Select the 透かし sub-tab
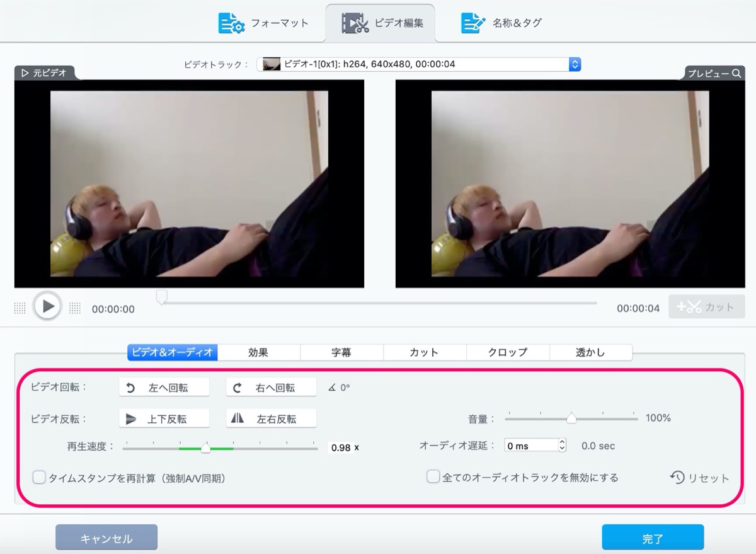Screen dimensions: 756x554 [x=590, y=352]
